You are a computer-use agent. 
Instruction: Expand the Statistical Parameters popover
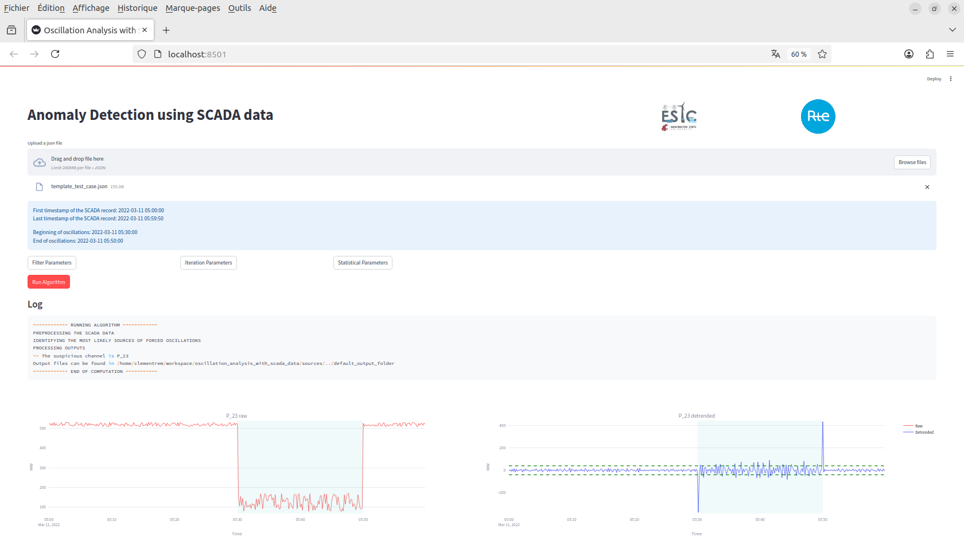click(363, 263)
